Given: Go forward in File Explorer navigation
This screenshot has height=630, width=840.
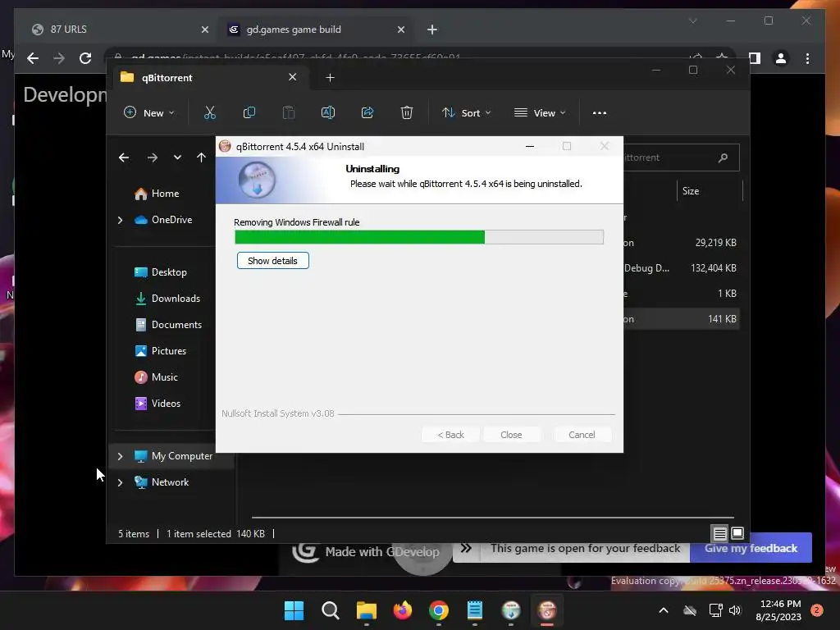Looking at the screenshot, I should coord(152,157).
